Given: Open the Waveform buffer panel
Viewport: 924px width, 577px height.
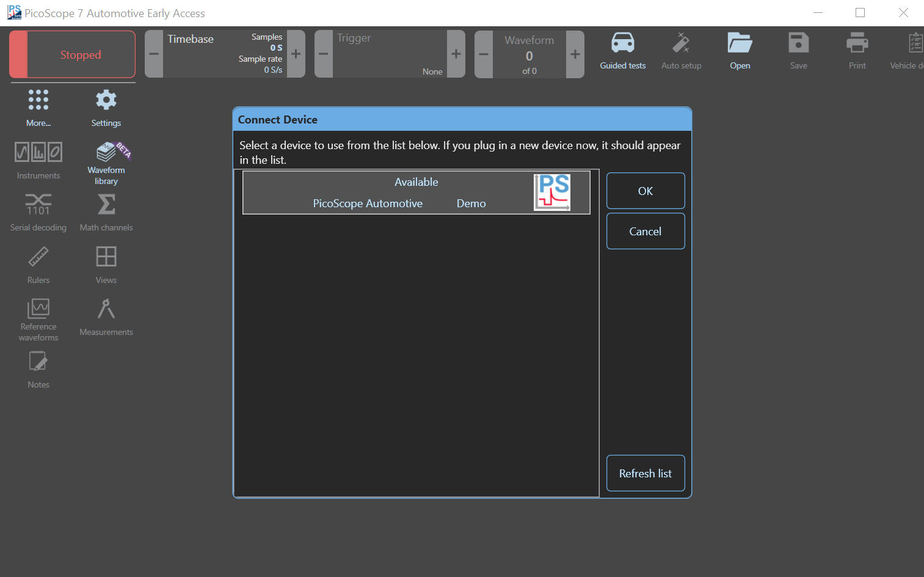Looking at the screenshot, I should 529,54.
